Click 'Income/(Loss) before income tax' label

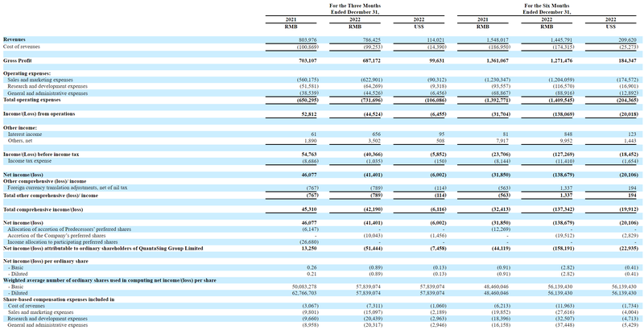[x=41, y=155]
